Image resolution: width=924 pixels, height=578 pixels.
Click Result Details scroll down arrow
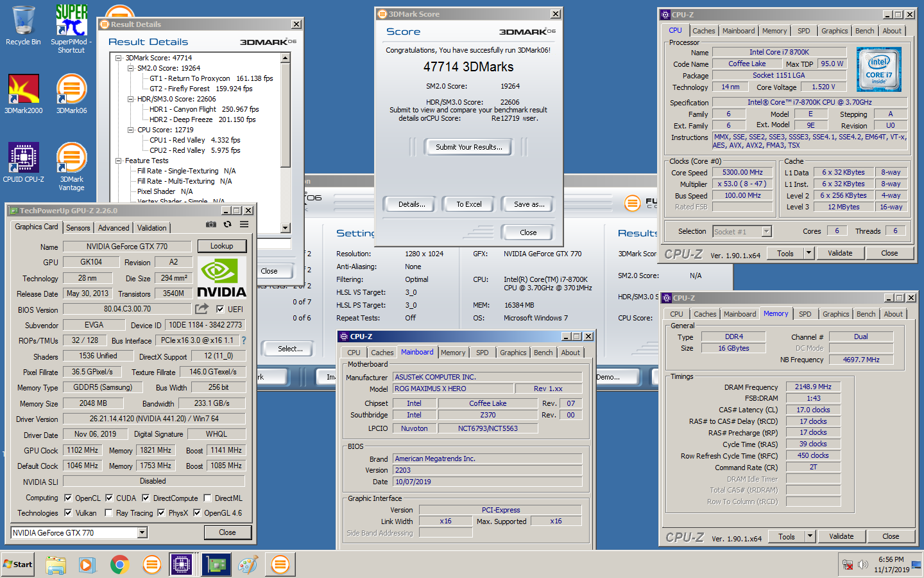tap(286, 228)
